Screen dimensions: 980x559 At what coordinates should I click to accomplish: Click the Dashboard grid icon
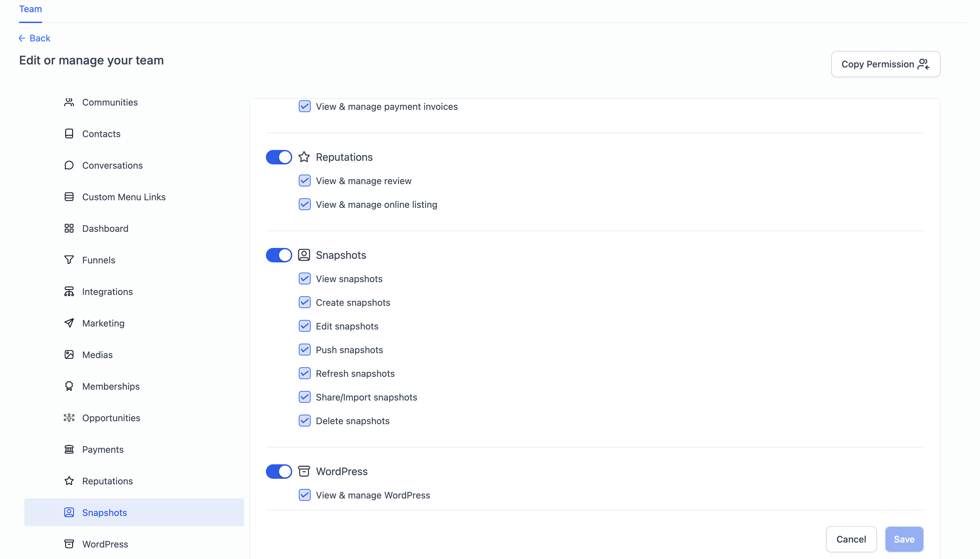pos(69,229)
